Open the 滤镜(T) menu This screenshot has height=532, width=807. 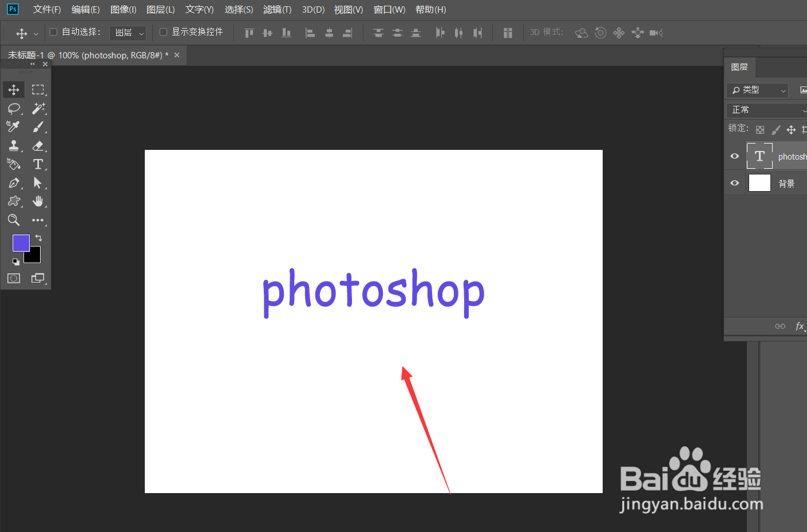[278, 10]
